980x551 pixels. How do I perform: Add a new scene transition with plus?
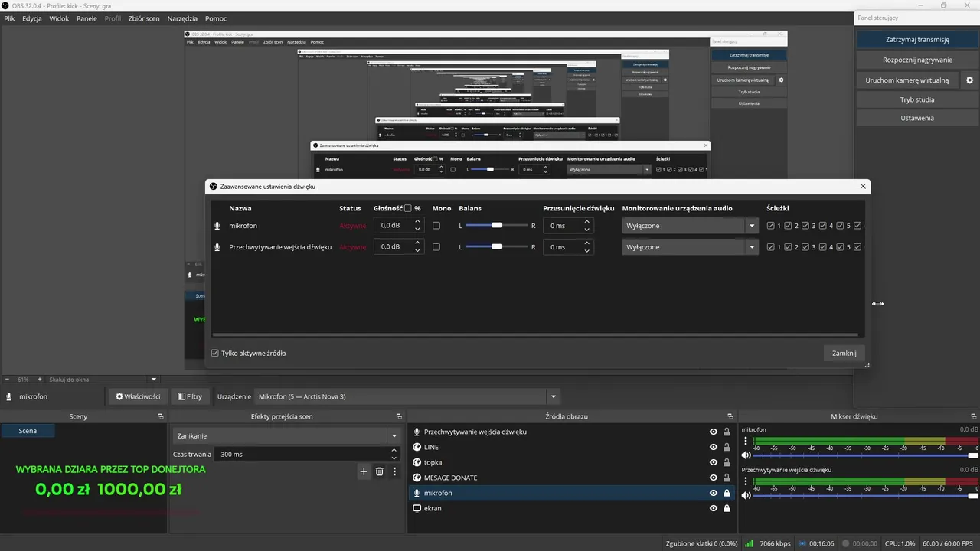(364, 471)
